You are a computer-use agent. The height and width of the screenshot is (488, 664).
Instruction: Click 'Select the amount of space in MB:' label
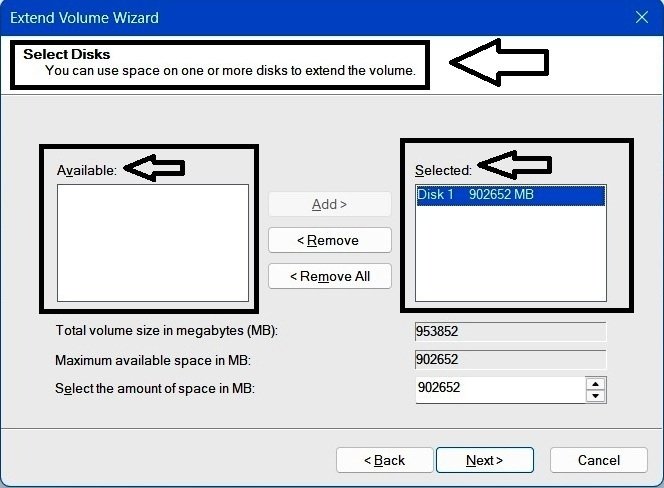155,388
